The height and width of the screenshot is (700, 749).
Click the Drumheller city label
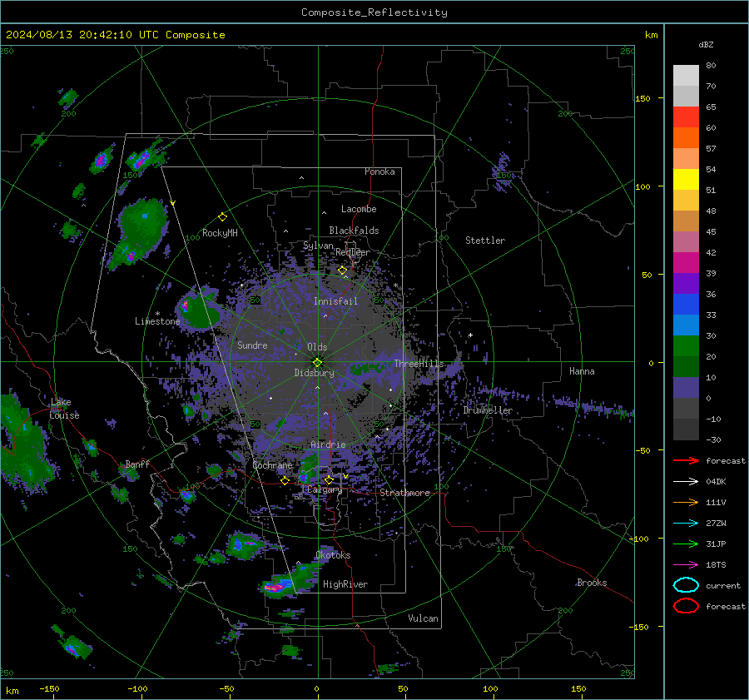[x=488, y=410]
